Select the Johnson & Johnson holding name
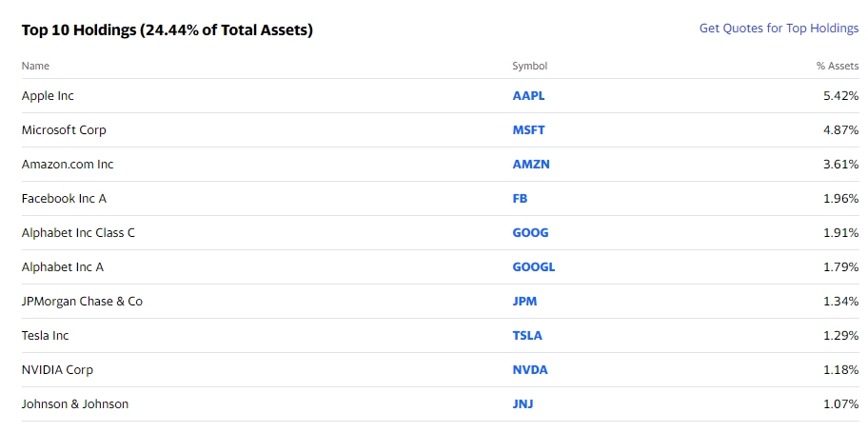This screenshot has width=868, height=432. click(x=75, y=404)
